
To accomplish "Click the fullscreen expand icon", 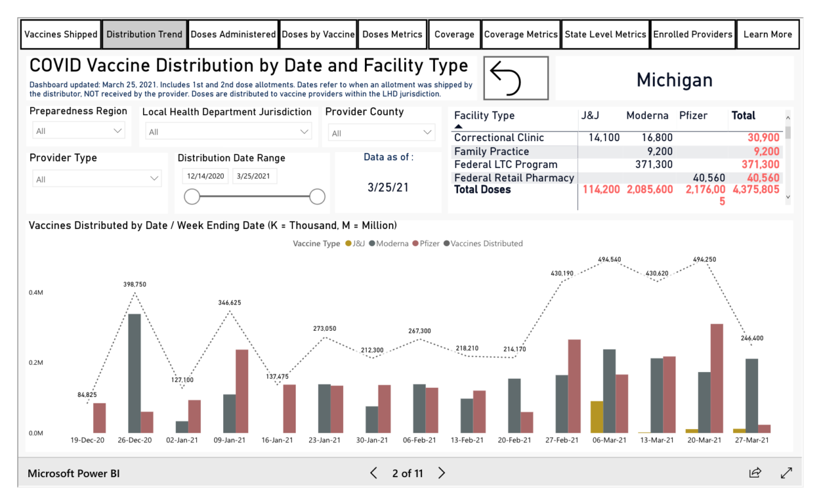I will tap(786, 473).
